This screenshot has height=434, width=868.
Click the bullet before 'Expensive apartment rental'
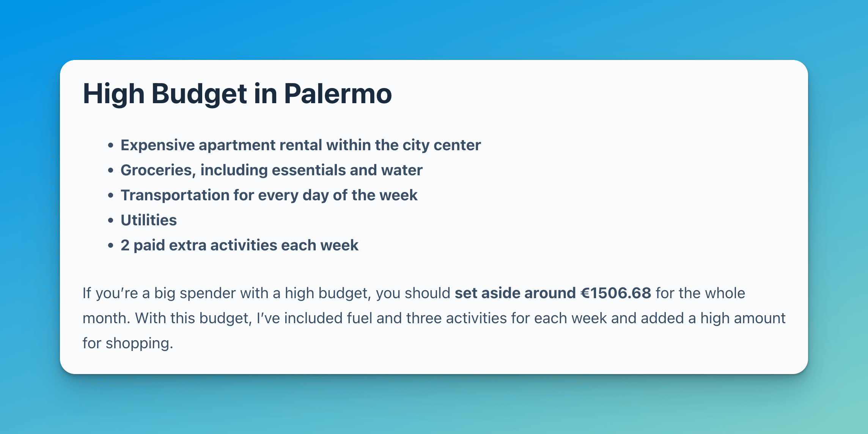(x=110, y=145)
